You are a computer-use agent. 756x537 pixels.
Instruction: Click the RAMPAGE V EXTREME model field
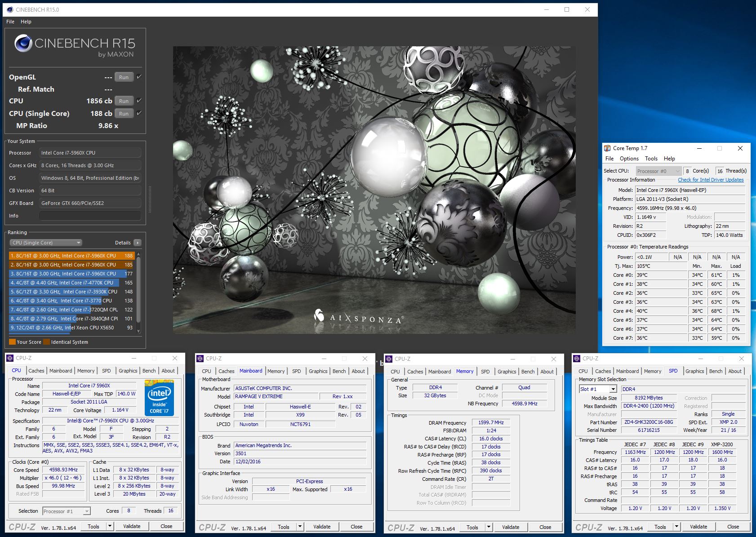click(x=276, y=396)
